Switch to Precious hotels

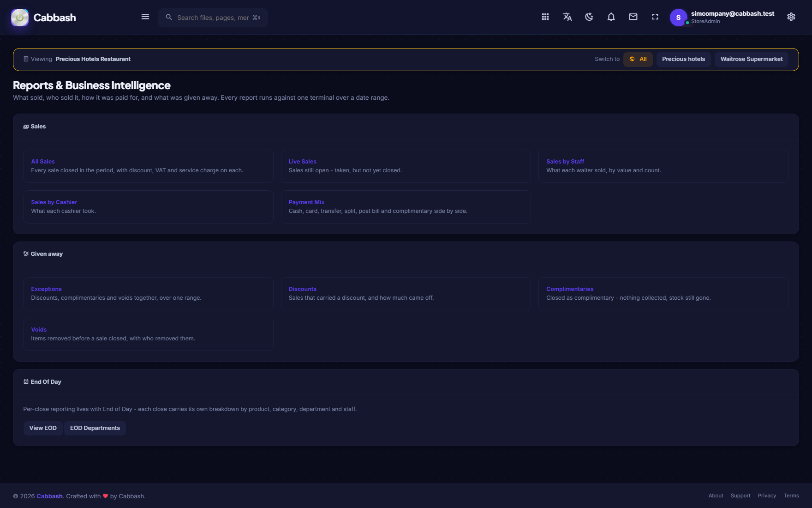pos(684,59)
